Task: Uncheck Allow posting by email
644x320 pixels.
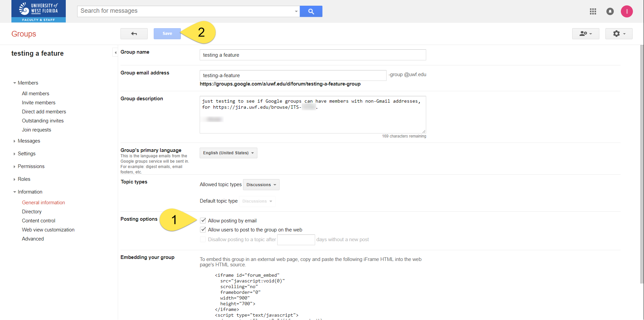Action: pos(203,220)
